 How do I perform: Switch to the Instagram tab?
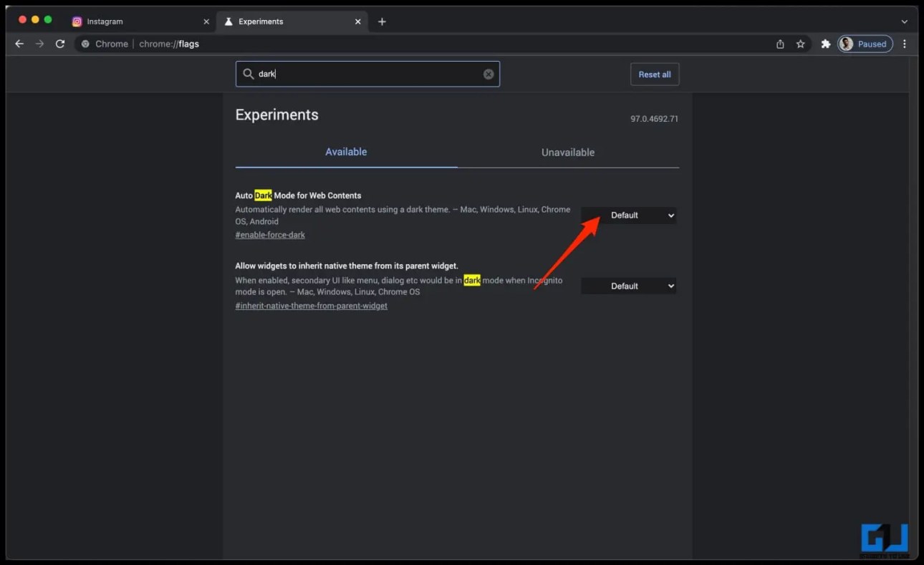pyautogui.click(x=140, y=21)
